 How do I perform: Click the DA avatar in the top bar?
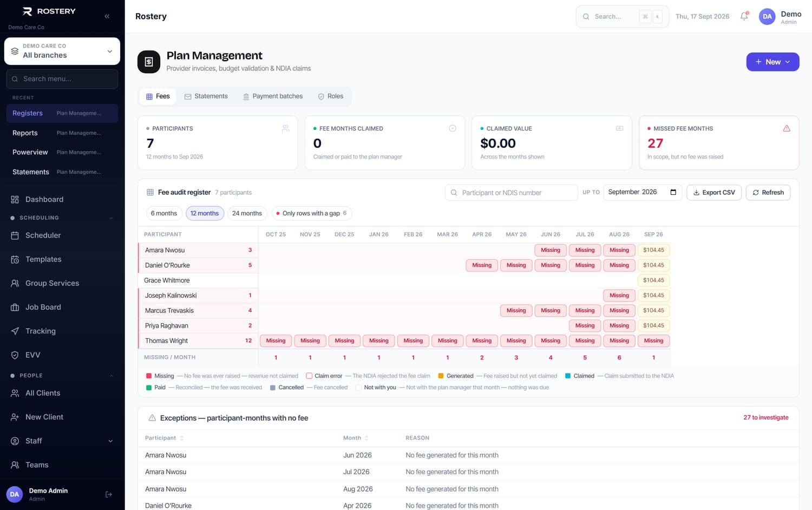767,16
